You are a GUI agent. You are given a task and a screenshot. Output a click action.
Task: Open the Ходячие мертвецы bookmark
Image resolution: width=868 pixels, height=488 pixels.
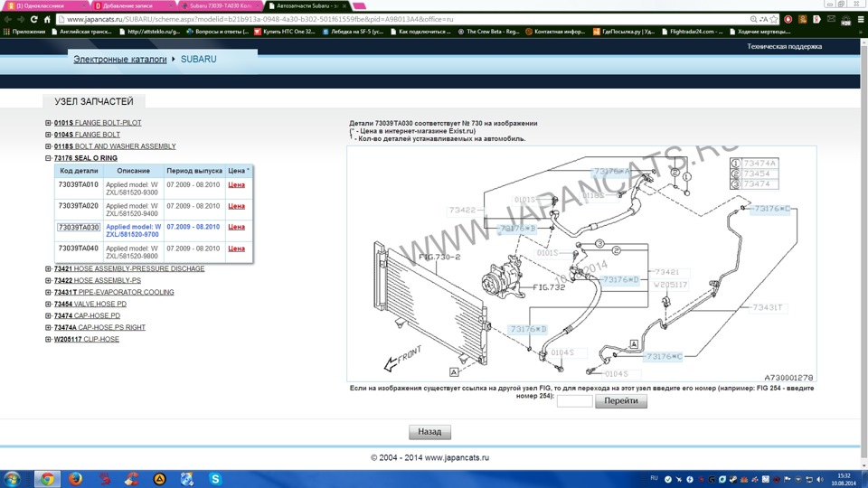759,32
